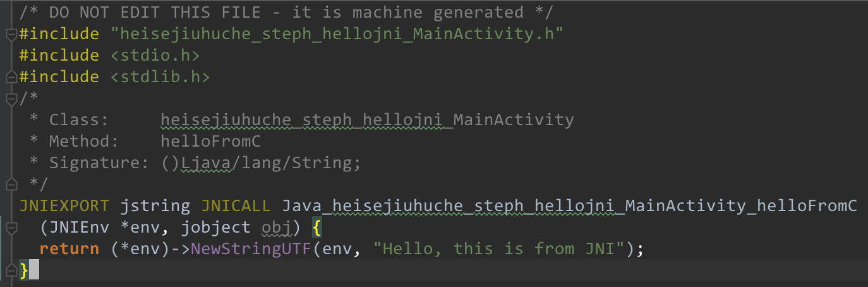Screen dimensions: 868x287
Task: Click the return keyword
Action: pyautogui.click(x=69, y=248)
